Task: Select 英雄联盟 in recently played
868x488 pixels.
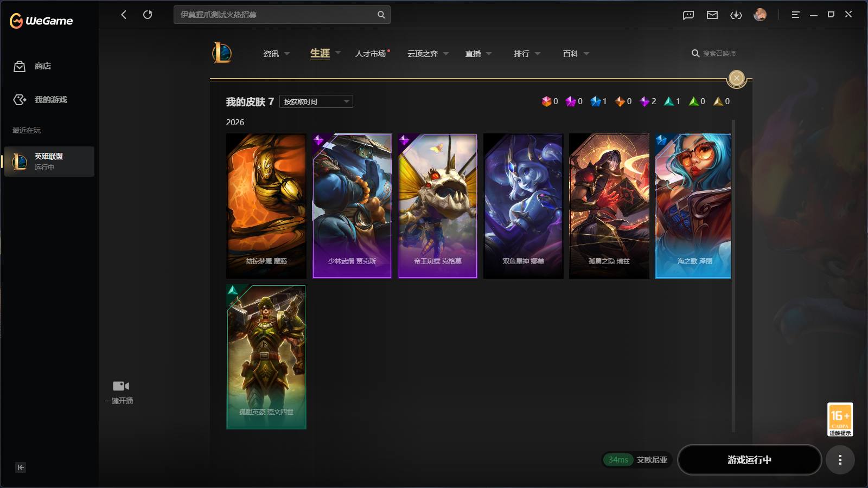Action: 49,162
